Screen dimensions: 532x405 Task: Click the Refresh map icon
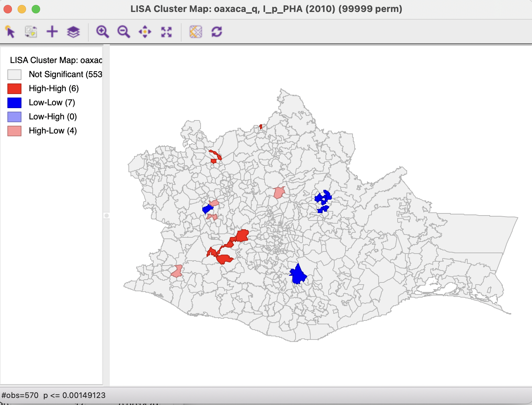(x=217, y=32)
